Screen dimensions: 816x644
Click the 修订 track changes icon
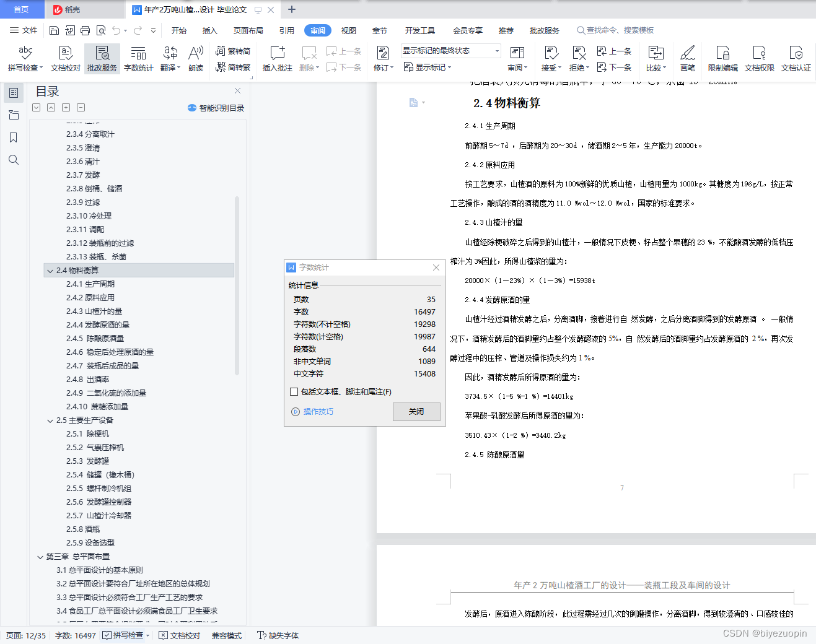pos(383,59)
